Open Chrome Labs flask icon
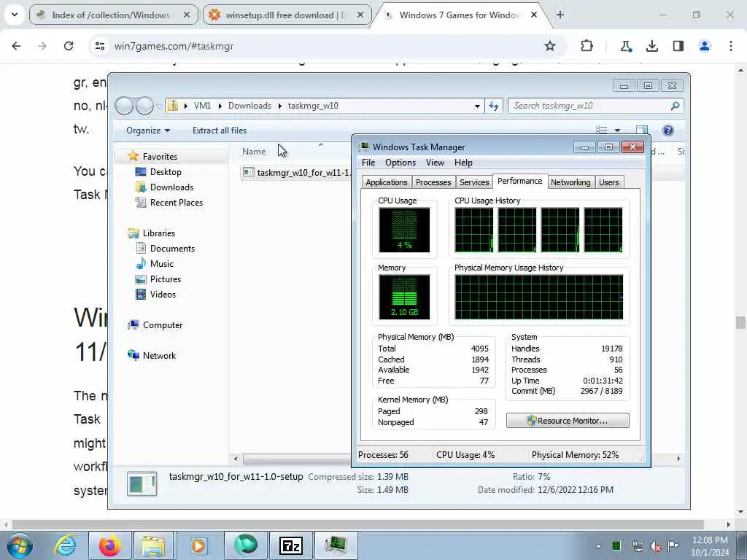747x560 pixels. pyautogui.click(x=625, y=46)
